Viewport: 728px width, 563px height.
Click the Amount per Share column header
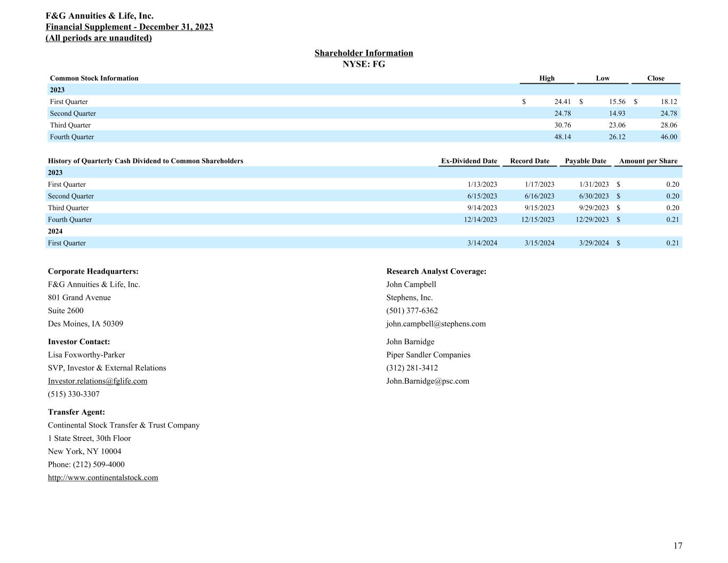[648, 161]
